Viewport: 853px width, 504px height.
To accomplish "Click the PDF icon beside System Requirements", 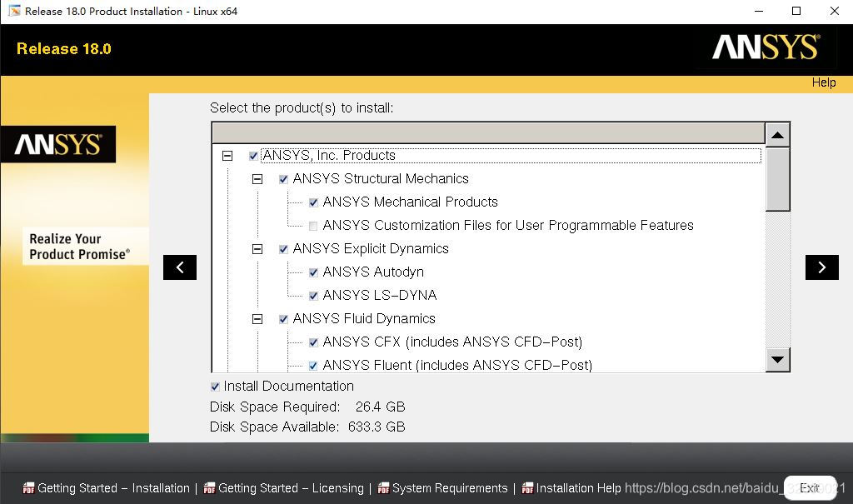I will tap(383, 488).
